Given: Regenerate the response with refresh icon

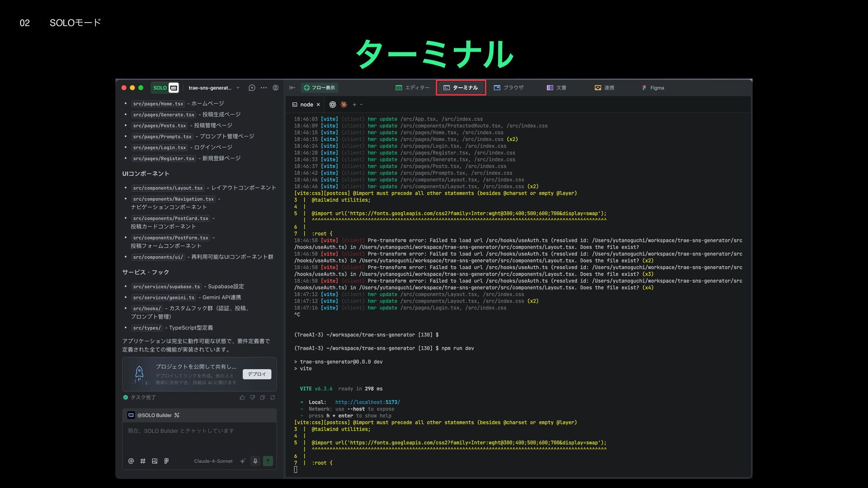Looking at the screenshot, I should [273, 398].
